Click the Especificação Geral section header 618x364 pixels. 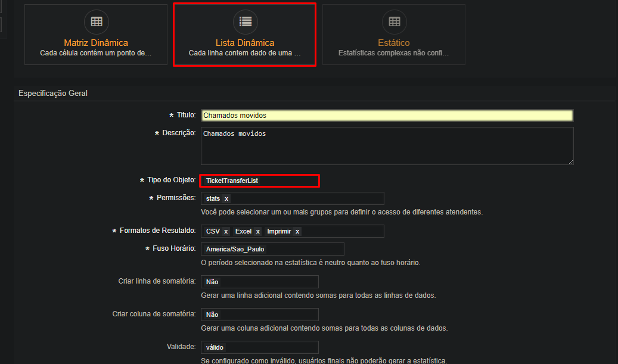[x=53, y=94]
